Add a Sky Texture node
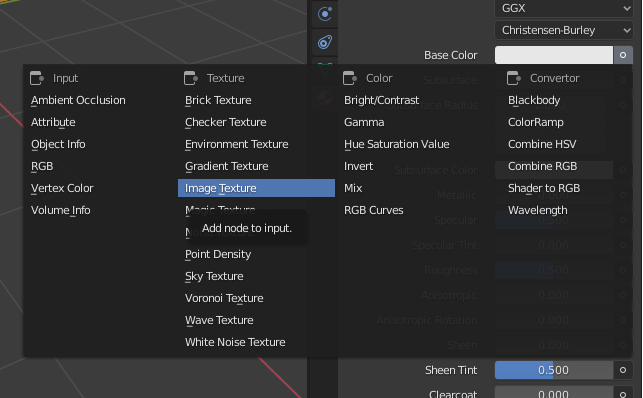This screenshot has height=398, width=643. tap(214, 276)
